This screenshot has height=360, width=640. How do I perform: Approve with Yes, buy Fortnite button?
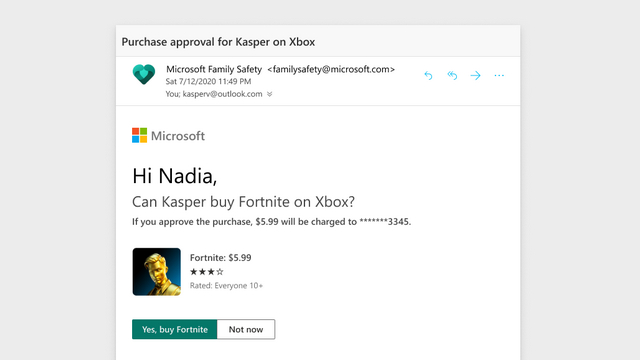pyautogui.click(x=175, y=329)
